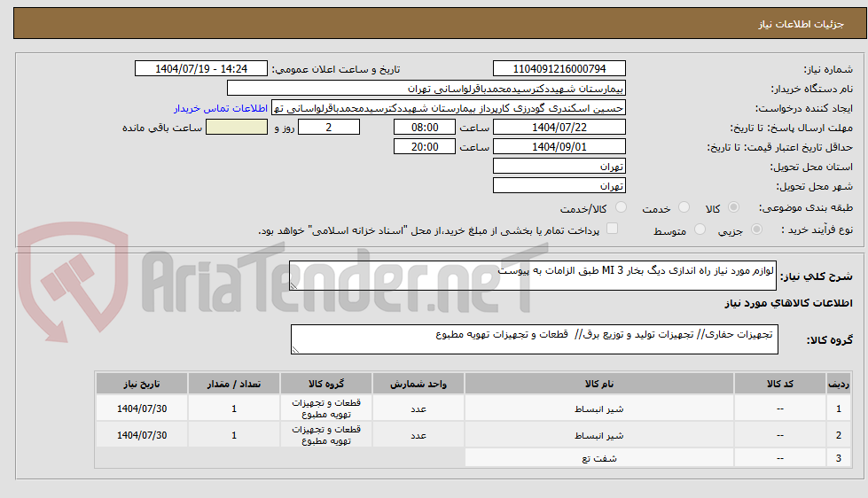Screen dimensions: 868x498
Task: Click the شرح کلی نیاز description text area
Action: tap(533, 276)
